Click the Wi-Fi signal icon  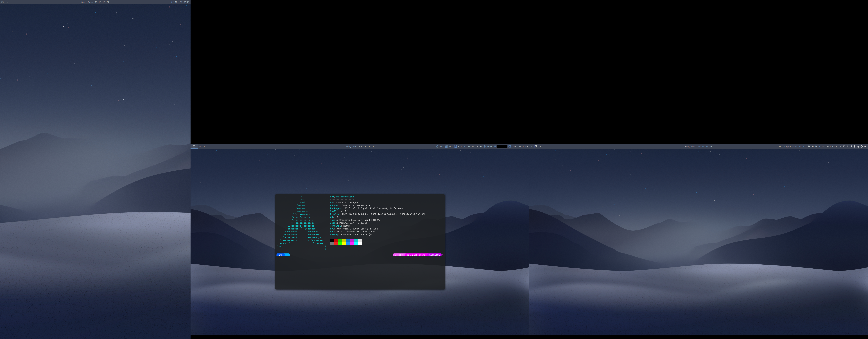(495, 146)
